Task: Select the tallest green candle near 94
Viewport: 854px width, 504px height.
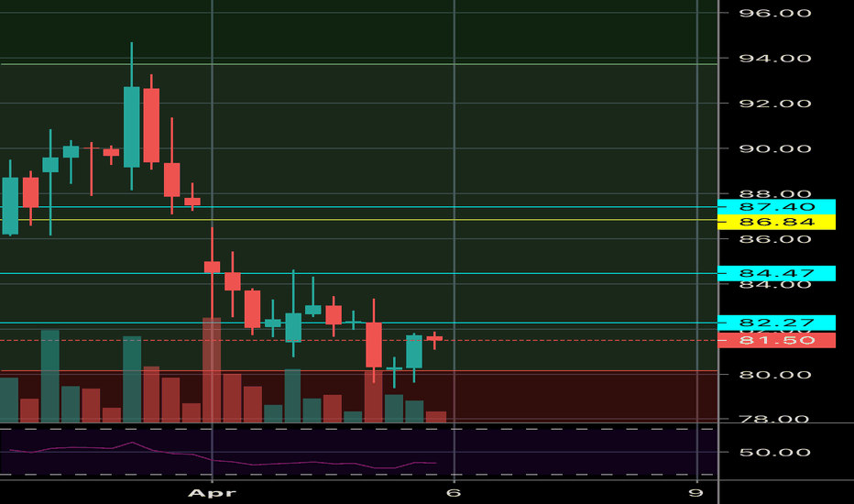Action: [131, 126]
